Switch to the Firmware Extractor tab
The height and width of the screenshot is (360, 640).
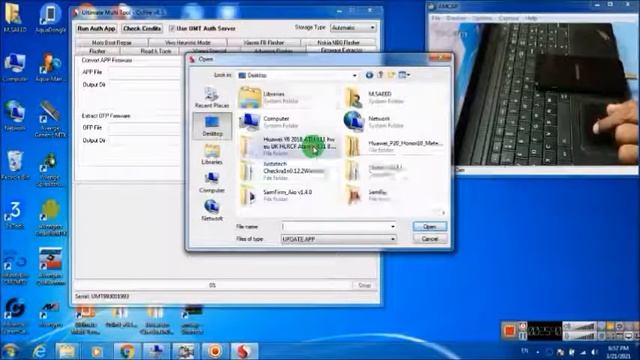[x=341, y=50]
